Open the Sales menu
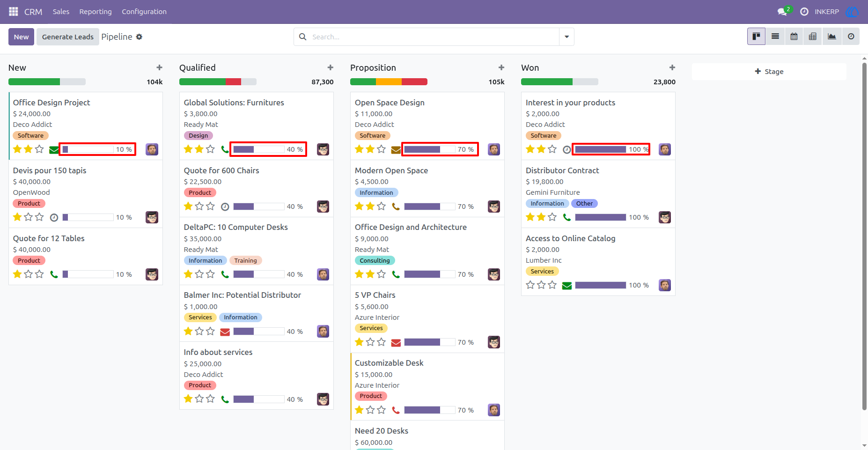This screenshot has width=868, height=450. pyautogui.click(x=61, y=11)
